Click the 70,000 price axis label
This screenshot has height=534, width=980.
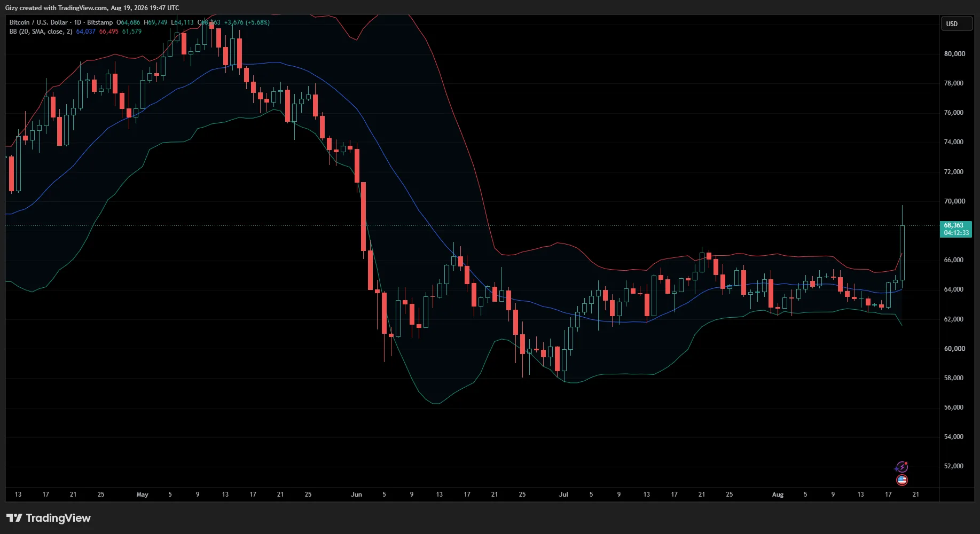click(x=954, y=201)
